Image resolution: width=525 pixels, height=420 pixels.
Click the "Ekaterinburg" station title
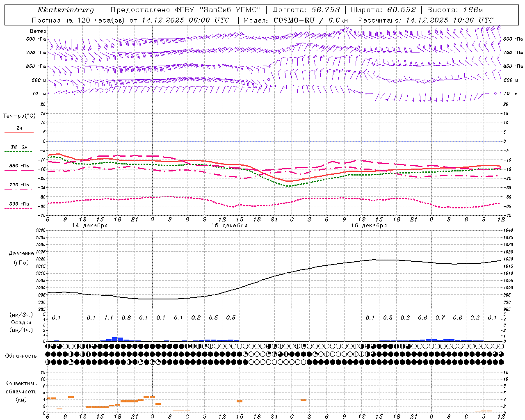66,10
